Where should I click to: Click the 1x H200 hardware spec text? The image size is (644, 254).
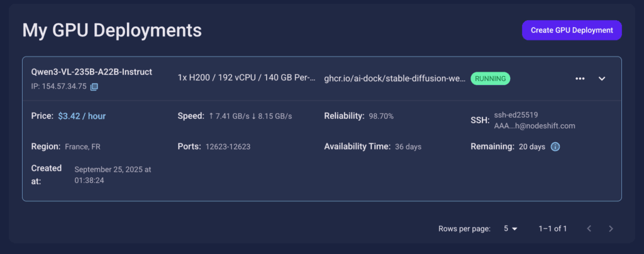click(x=247, y=79)
